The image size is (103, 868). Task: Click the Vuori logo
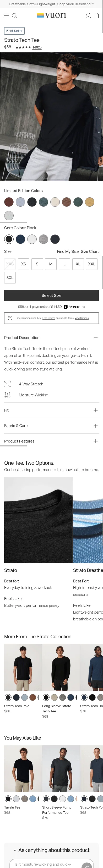tap(51, 15)
